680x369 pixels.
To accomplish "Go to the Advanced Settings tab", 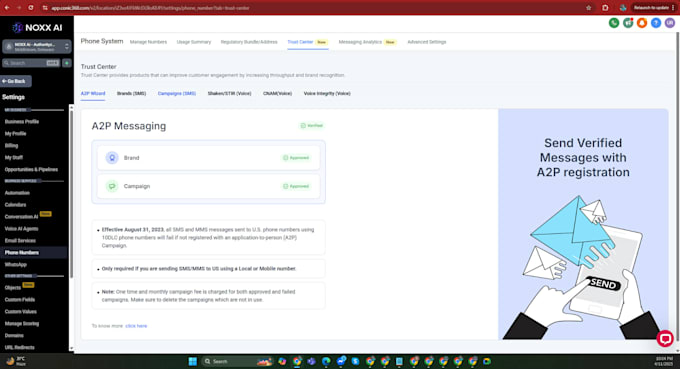I will pyautogui.click(x=427, y=42).
